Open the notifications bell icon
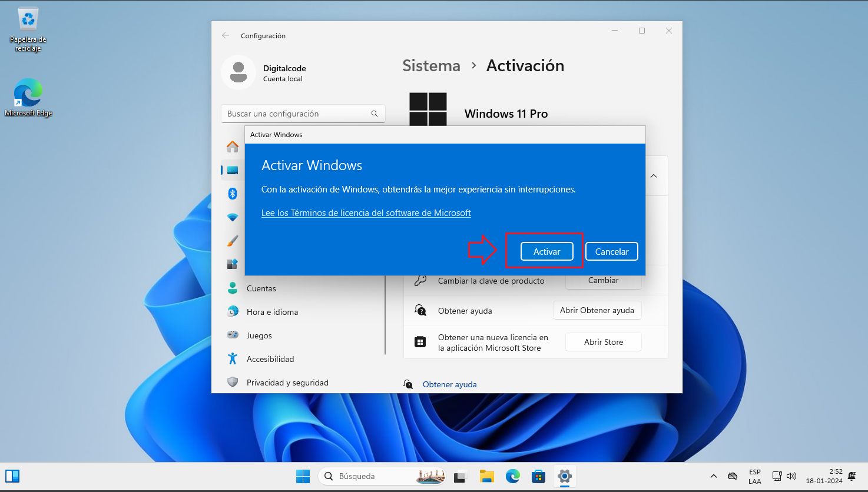This screenshot has height=492, width=868. click(852, 476)
